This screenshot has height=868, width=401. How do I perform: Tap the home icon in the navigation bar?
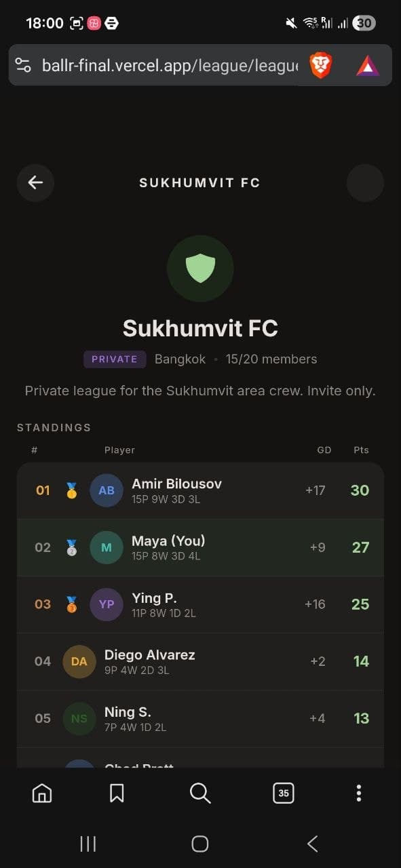[41, 793]
